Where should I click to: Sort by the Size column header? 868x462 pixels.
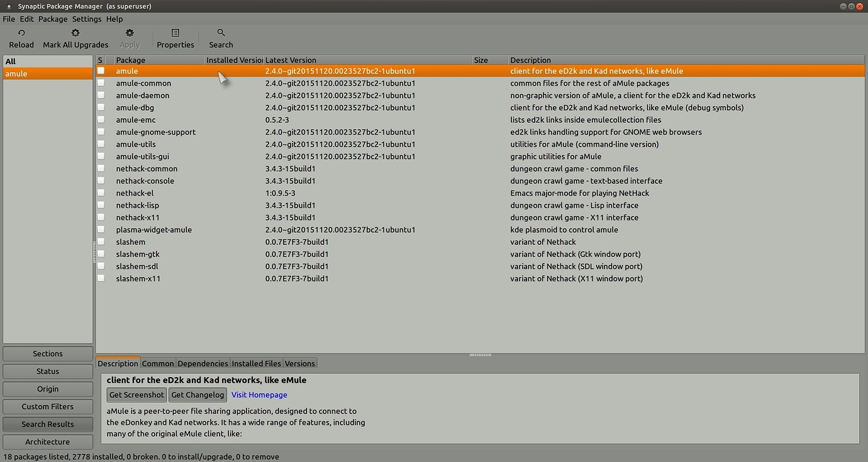(x=490, y=60)
